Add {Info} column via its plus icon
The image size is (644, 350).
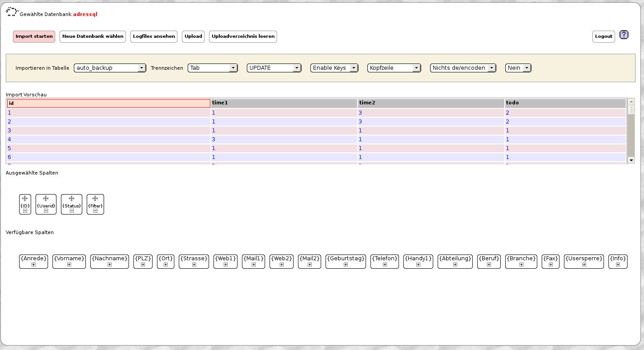[618, 265]
